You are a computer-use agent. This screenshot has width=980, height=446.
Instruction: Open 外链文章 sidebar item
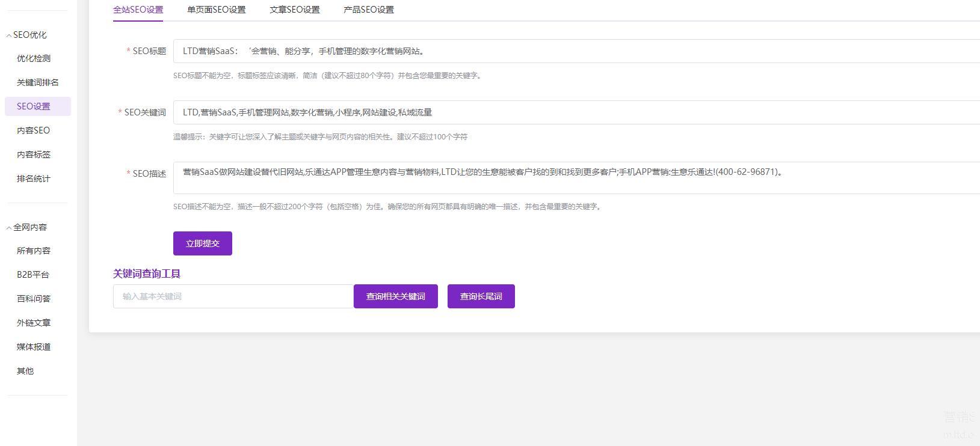click(x=34, y=323)
